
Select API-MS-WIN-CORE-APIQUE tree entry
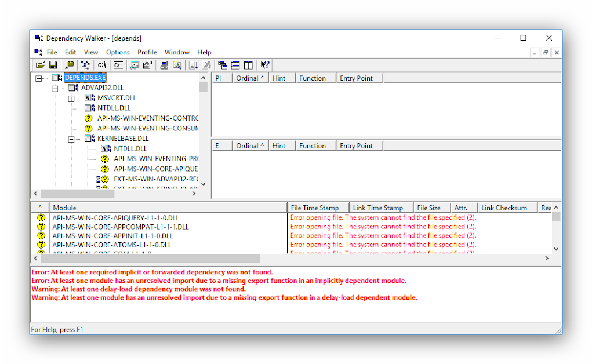[156, 169]
